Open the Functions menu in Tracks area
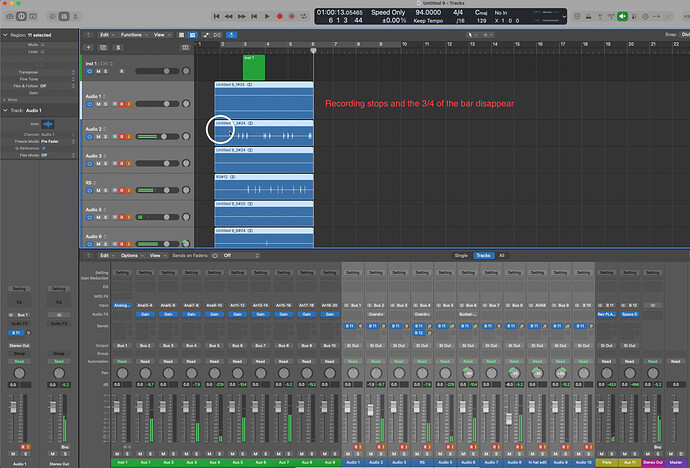Image resolution: width=690 pixels, height=468 pixels. tap(133, 35)
